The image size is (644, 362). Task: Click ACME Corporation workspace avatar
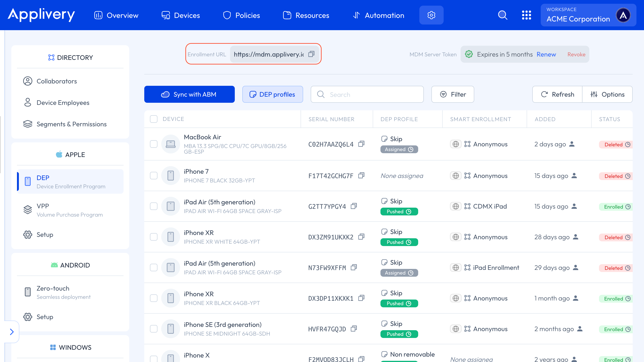click(x=623, y=15)
